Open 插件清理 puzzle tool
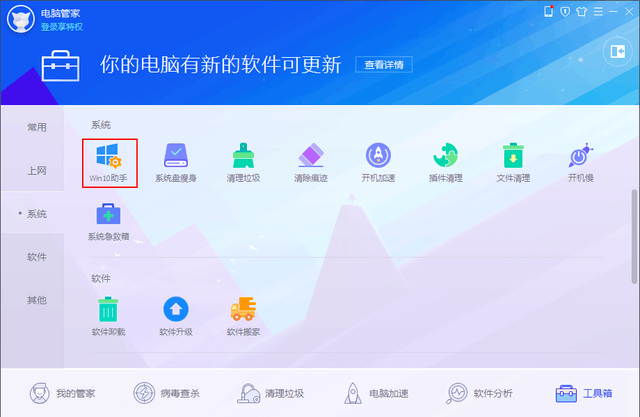Screen dimensions: 640x417 (445, 163)
